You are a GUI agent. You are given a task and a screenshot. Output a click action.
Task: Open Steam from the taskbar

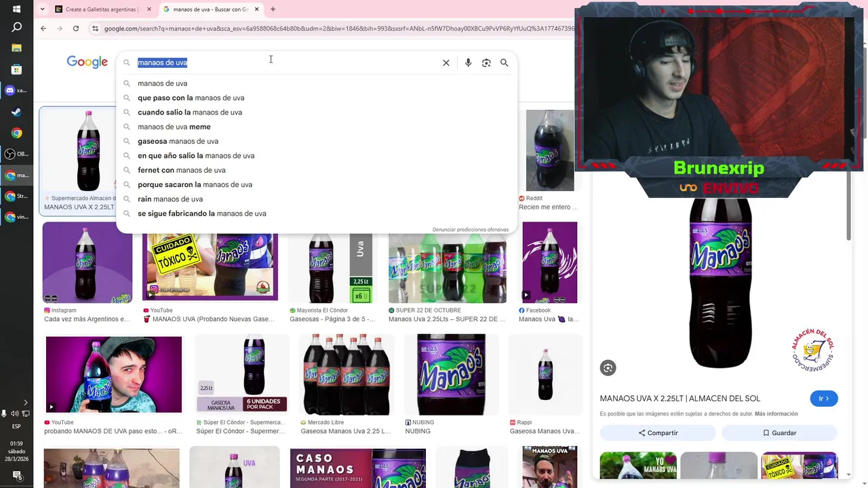[16, 112]
